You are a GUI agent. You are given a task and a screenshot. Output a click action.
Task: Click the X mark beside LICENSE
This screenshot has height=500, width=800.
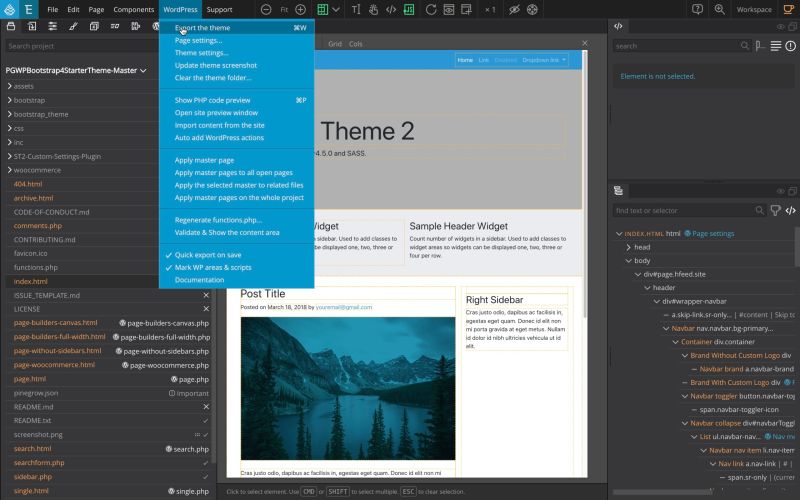[206, 309]
